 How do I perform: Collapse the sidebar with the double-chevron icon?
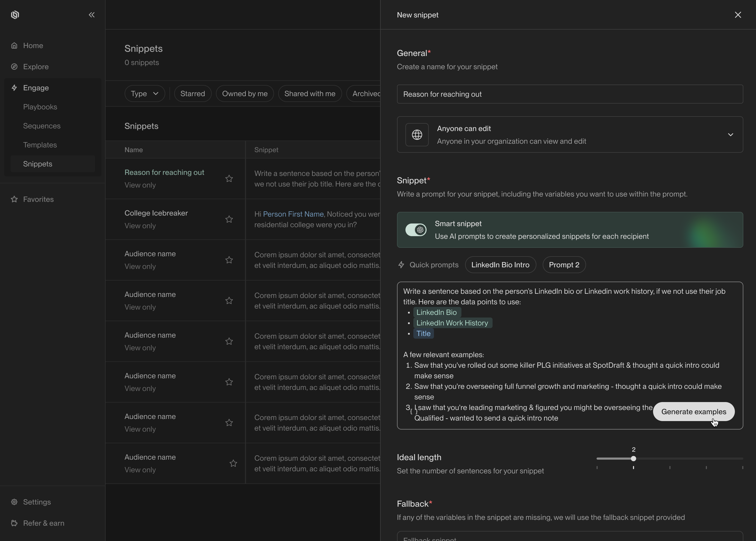pyautogui.click(x=92, y=15)
